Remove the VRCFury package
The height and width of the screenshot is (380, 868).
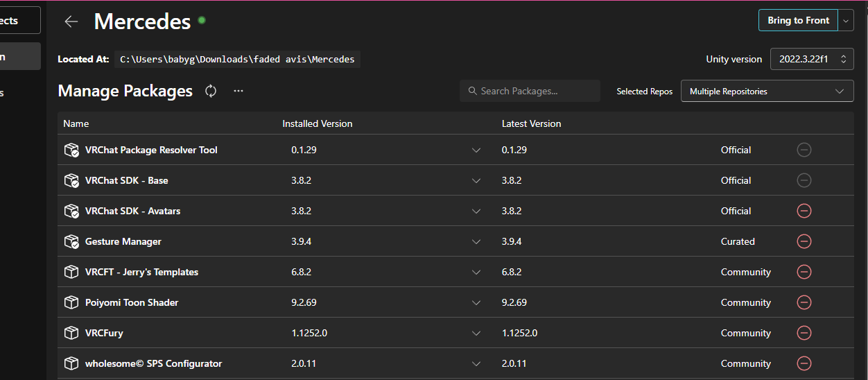coord(804,333)
